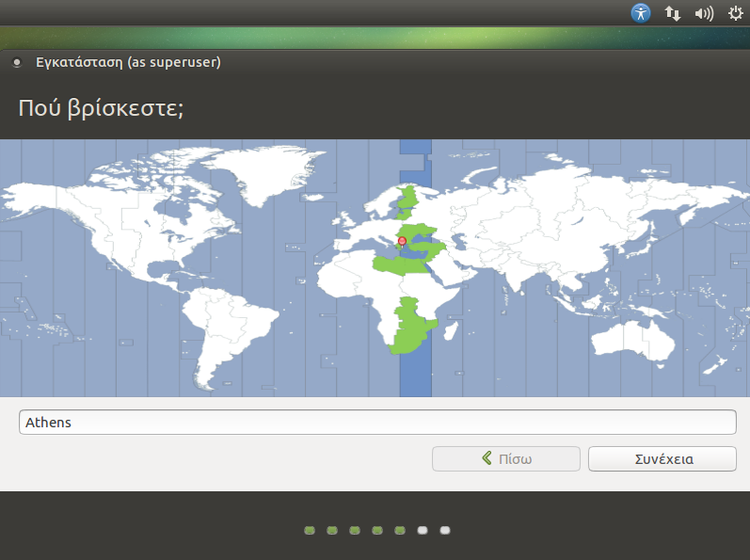
Task: Click the installer window's round close button
Action: pos(17,63)
